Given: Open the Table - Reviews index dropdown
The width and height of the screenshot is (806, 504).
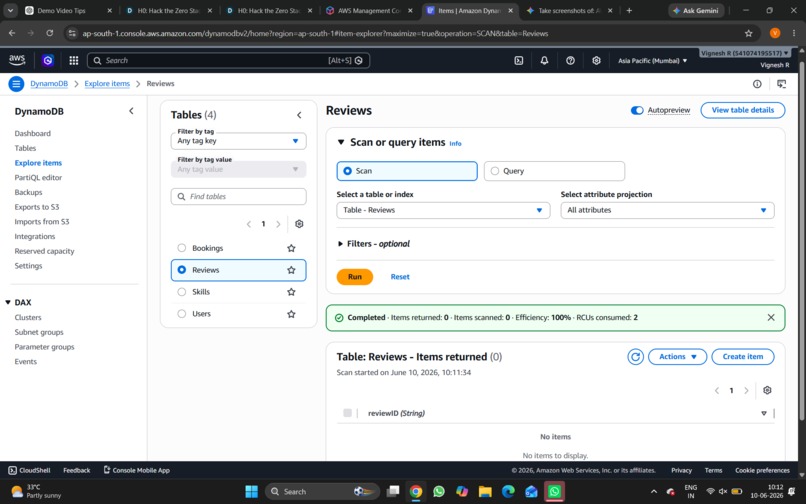Looking at the screenshot, I should click(x=443, y=210).
